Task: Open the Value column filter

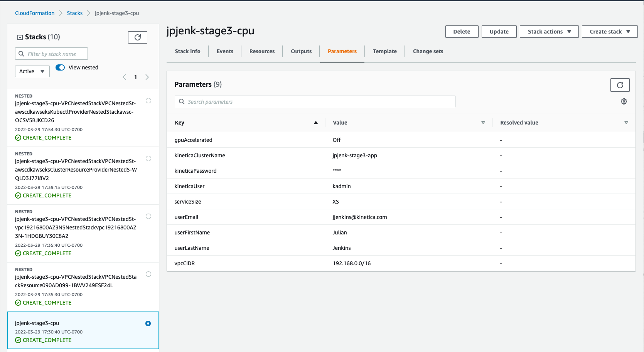Action: click(483, 123)
